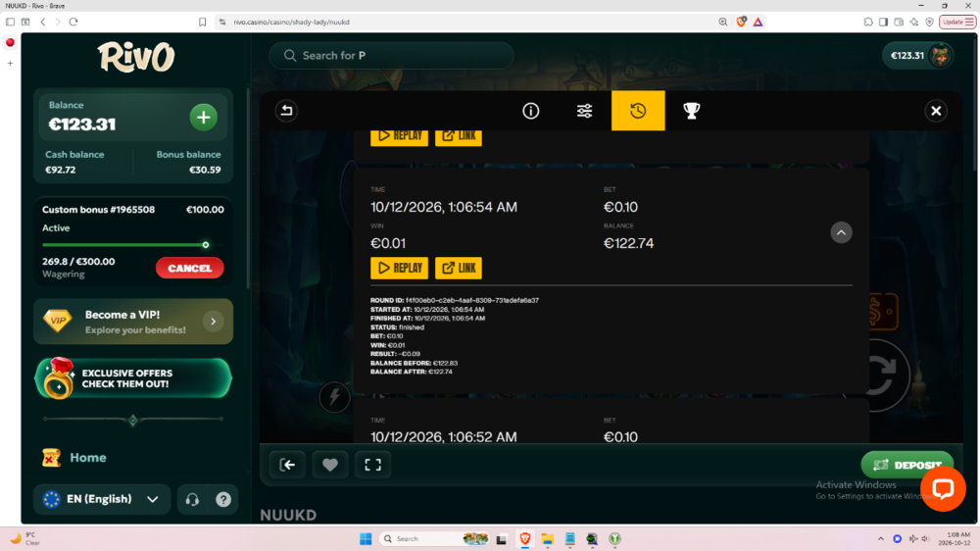Open link for 1:06:54 AM round

coord(458,268)
